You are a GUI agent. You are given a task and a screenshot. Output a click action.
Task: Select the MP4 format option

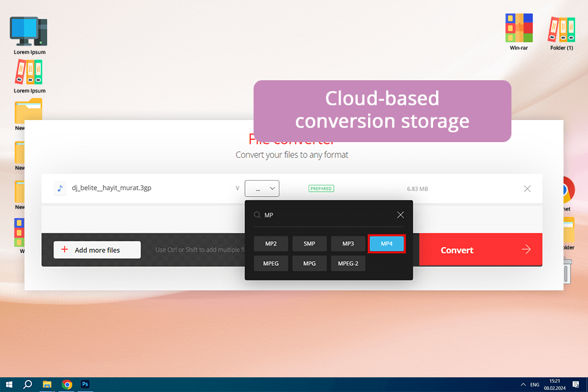[386, 244]
